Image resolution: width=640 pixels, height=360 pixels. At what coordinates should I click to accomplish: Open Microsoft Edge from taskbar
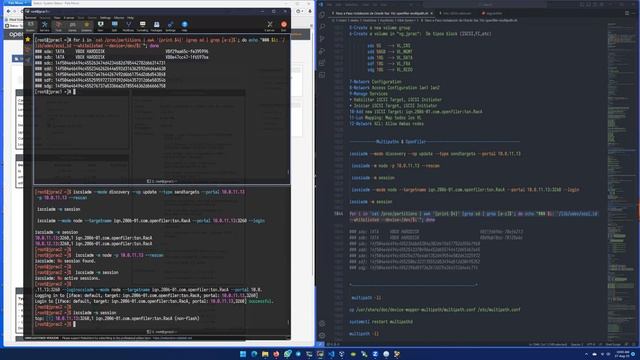(x=254, y=354)
